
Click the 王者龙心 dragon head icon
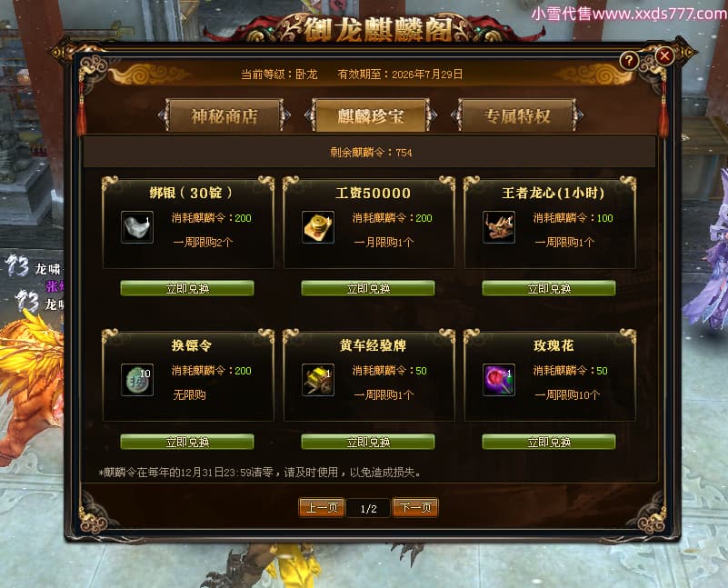point(499,227)
